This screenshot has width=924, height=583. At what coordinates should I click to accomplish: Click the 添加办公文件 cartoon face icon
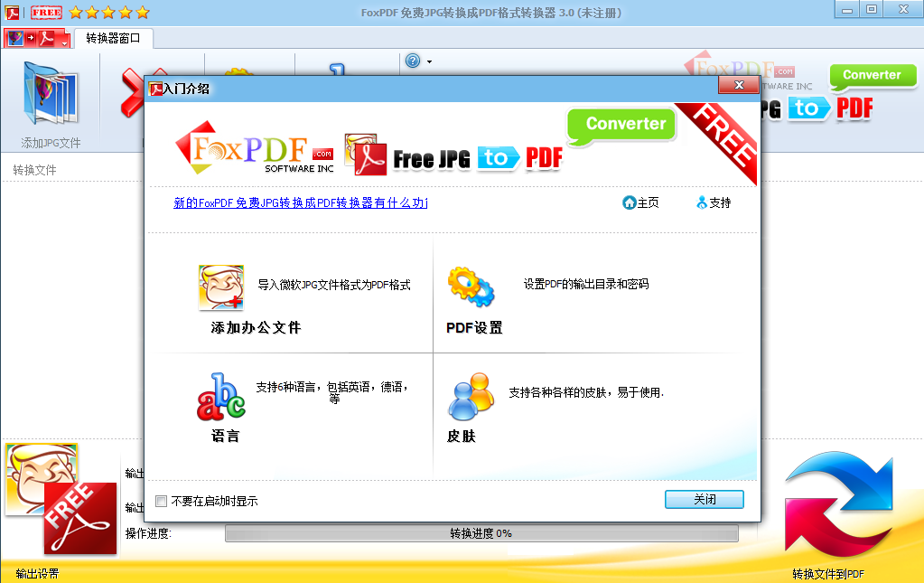pyautogui.click(x=221, y=287)
